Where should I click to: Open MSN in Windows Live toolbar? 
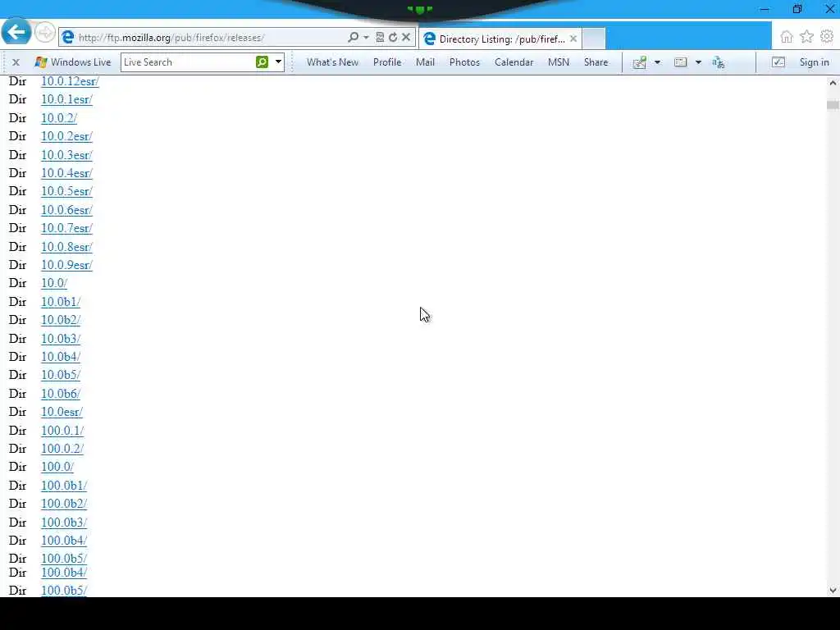pyautogui.click(x=558, y=62)
